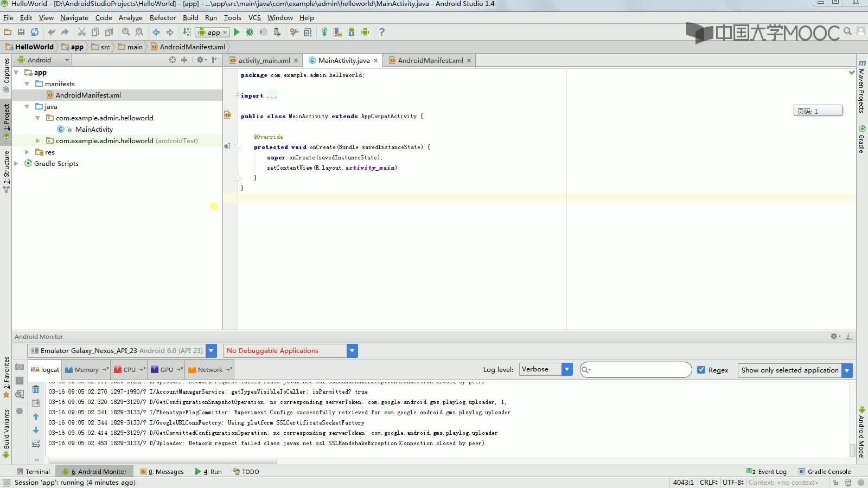Click Scroll from Source target icon in Project panel

(173, 60)
